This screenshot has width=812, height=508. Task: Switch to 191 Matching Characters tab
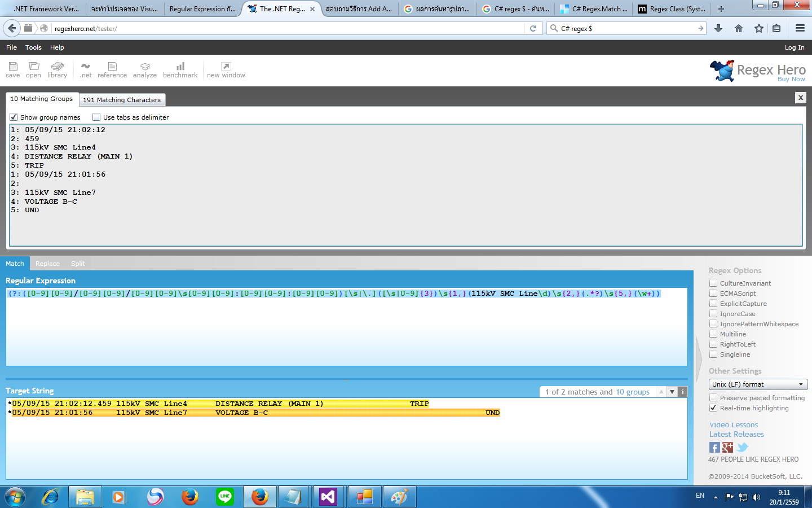coord(122,100)
